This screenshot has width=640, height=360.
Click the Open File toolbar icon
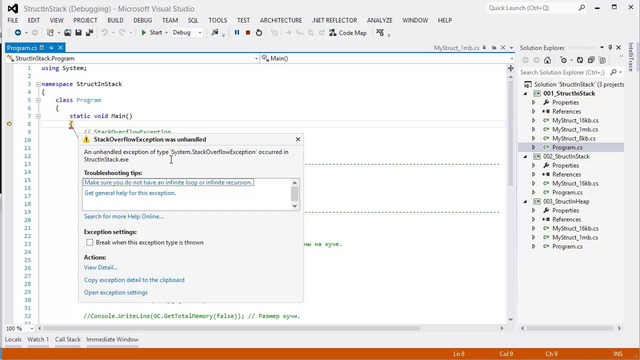67,33
